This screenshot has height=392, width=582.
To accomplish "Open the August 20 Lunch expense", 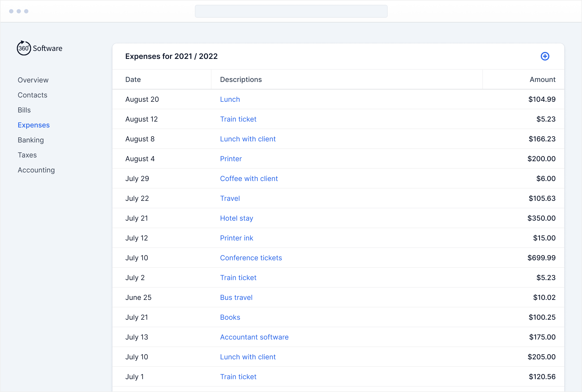I will (x=230, y=99).
